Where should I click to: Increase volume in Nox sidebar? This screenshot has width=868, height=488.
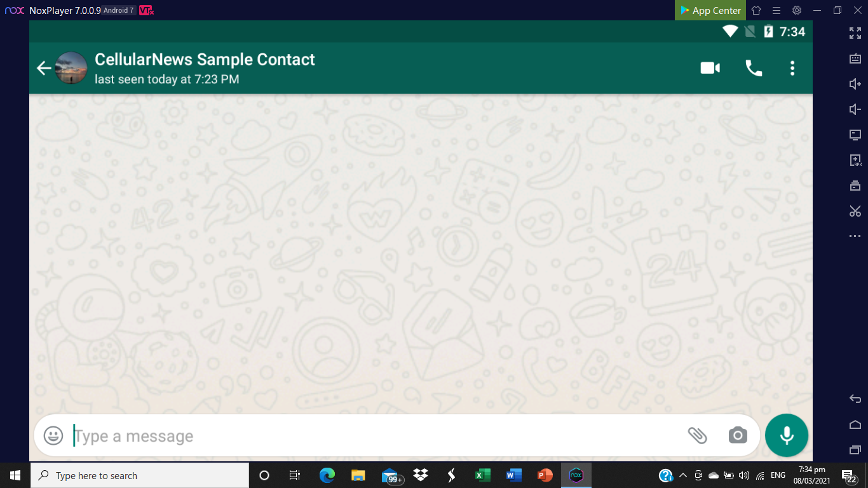coord(855,84)
